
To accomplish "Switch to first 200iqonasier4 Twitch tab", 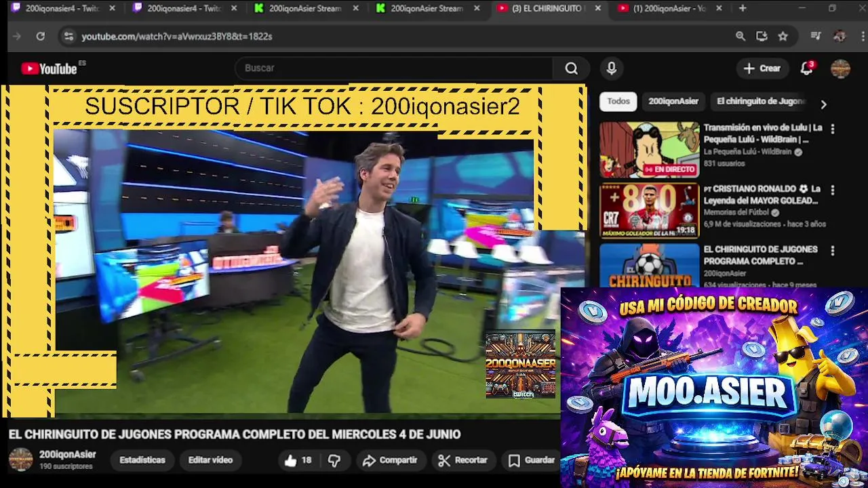I will (x=61, y=8).
